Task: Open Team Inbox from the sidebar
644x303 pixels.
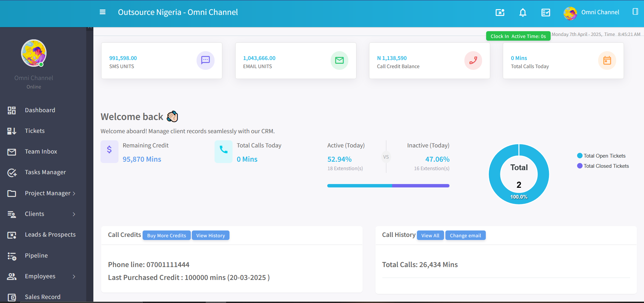Action: [41, 151]
